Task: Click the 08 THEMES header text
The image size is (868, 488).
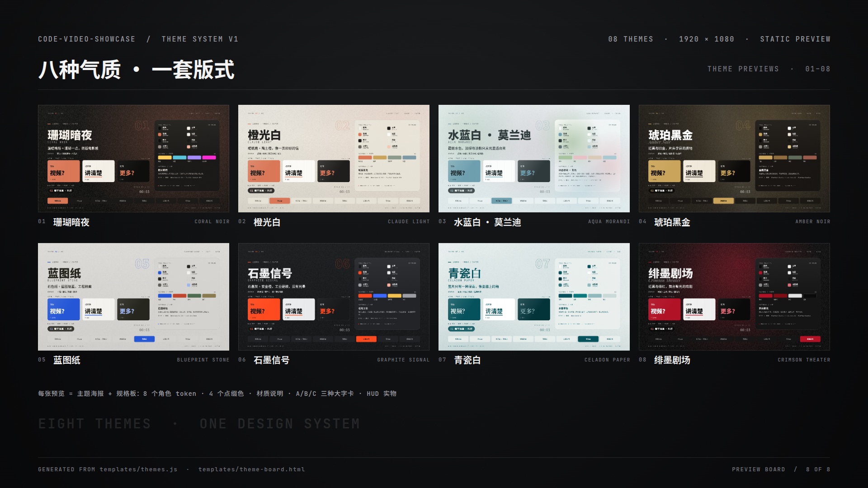Action: point(631,39)
